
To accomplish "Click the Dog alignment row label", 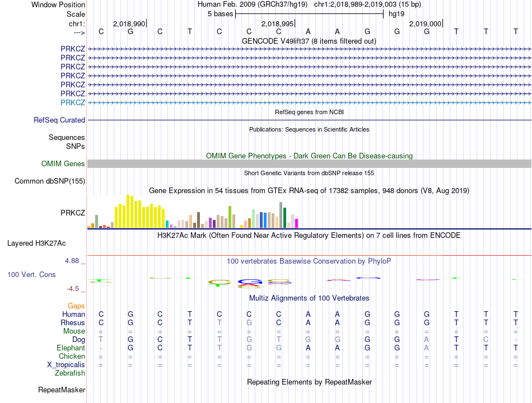I will coord(79,340).
